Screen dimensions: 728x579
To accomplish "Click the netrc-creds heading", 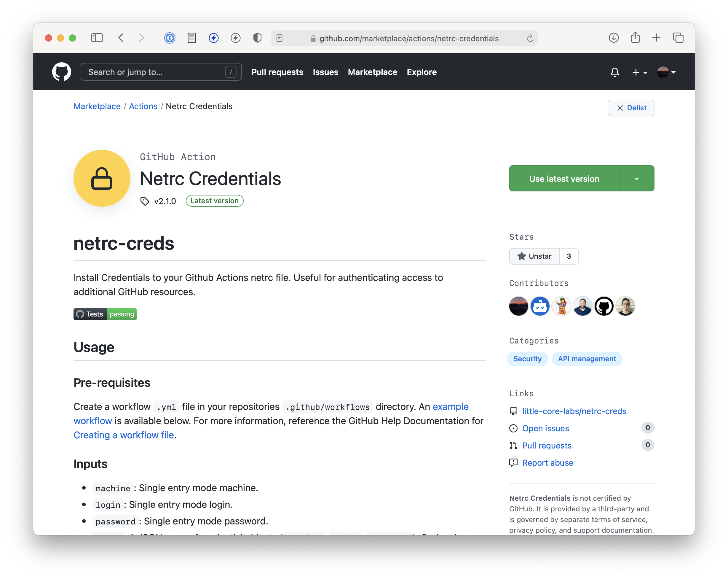I will click(x=124, y=243).
